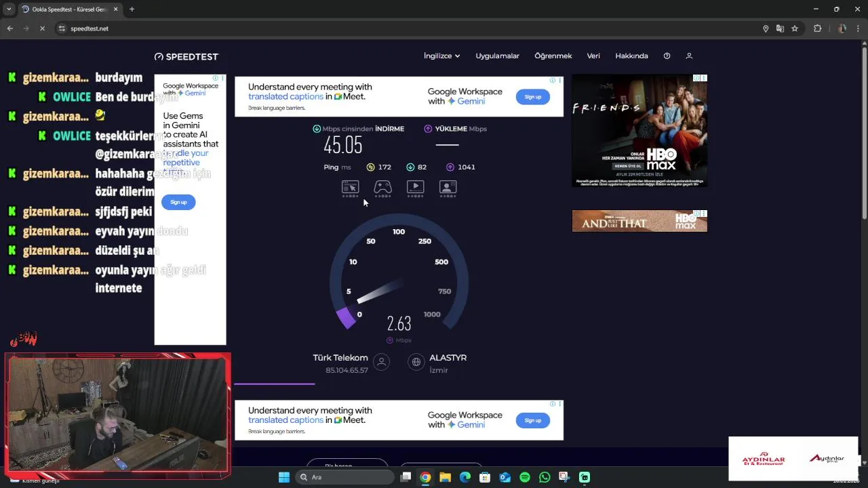Open Microsoft Store from the taskbar

[x=485, y=477]
